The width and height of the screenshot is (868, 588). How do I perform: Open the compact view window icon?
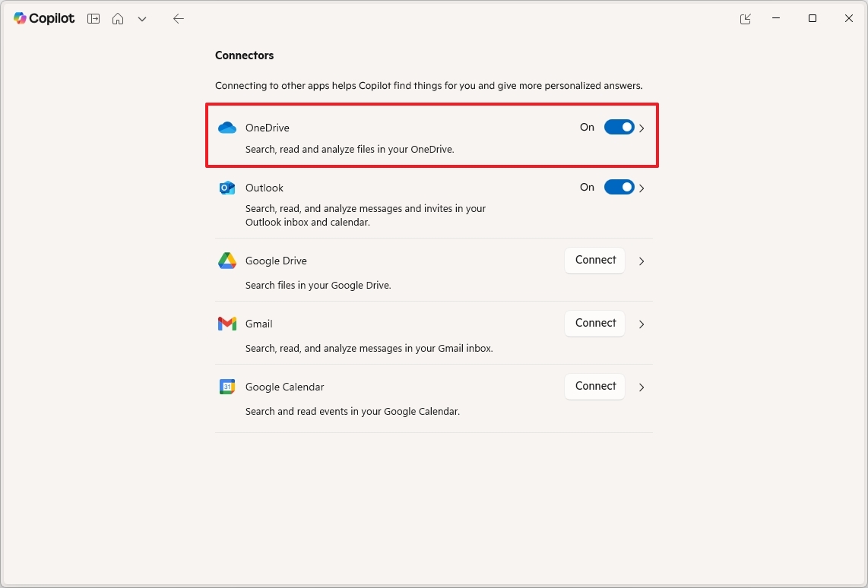746,19
